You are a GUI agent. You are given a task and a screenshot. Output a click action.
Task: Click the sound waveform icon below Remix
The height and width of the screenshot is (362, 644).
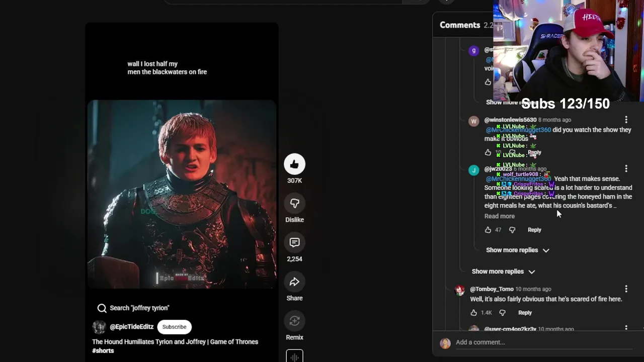click(x=294, y=356)
